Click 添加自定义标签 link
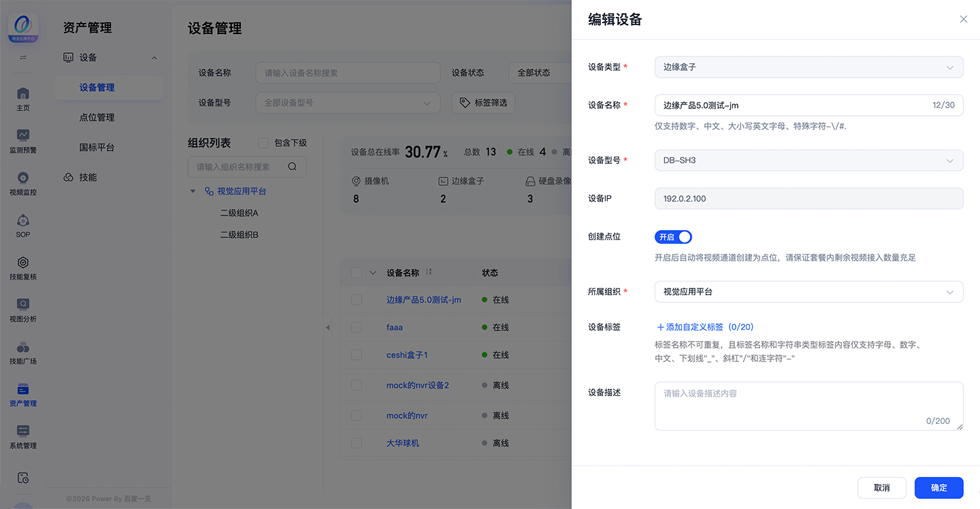Viewport: 980px width, 509px height. (x=705, y=327)
